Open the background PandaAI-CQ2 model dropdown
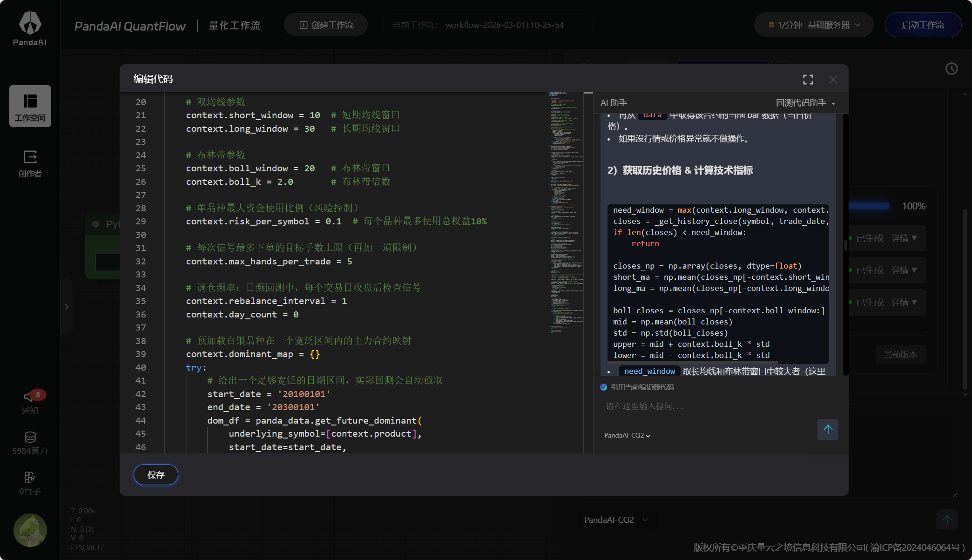The height and width of the screenshot is (560, 972). (x=615, y=520)
